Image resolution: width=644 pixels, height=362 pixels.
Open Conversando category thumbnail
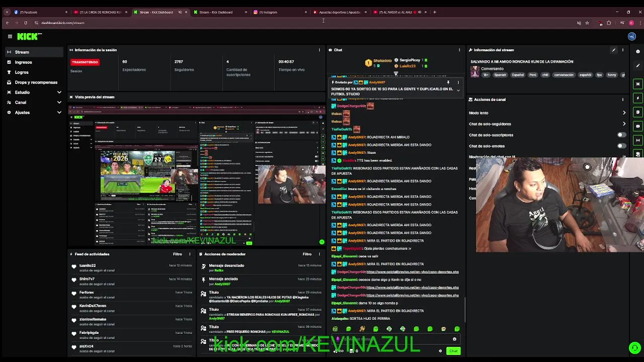tap(474, 72)
